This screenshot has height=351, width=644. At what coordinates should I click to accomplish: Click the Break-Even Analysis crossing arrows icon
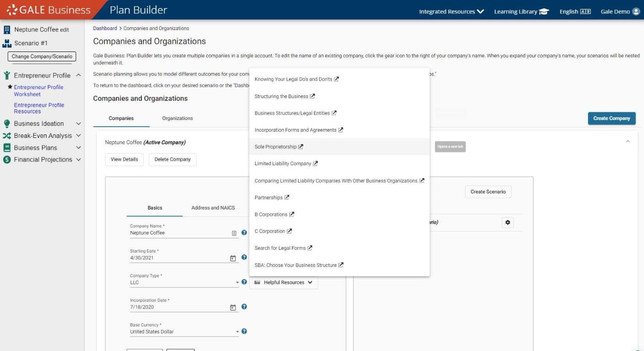[x=7, y=136]
